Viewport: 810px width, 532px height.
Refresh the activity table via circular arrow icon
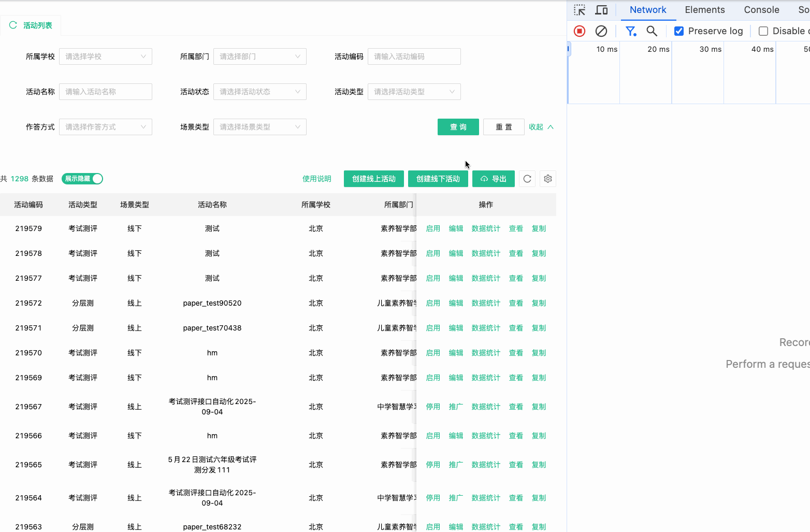pos(527,179)
